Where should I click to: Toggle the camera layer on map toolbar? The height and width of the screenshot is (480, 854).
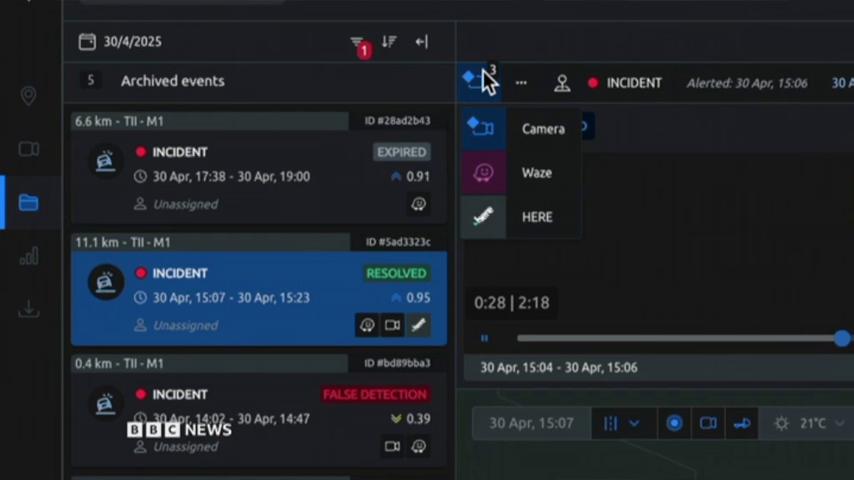point(708,424)
